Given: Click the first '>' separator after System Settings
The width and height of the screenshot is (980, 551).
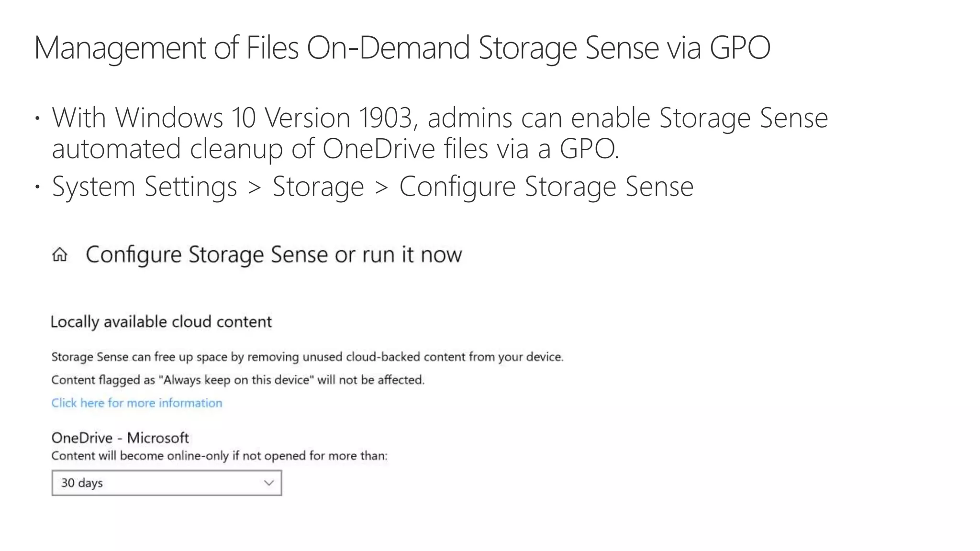Looking at the screenshot, I should click(255, 187).
